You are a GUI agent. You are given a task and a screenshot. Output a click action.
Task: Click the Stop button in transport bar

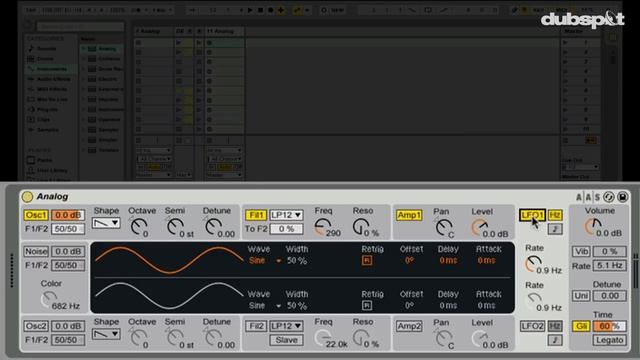pyautogui.click(x=260, y=10)
